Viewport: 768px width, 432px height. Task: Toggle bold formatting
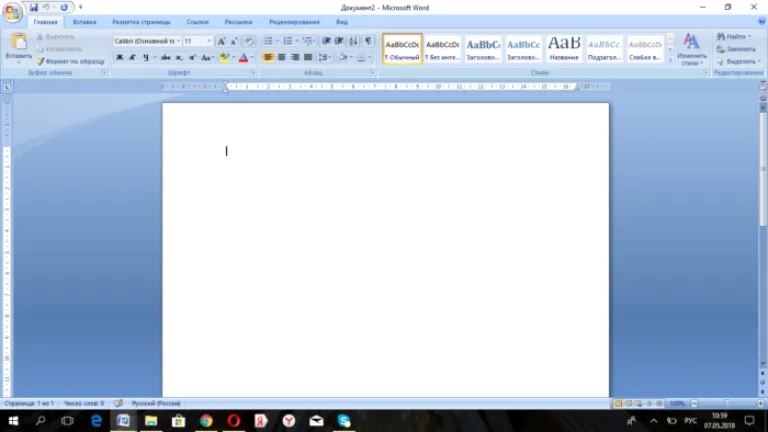pos(120,57)
